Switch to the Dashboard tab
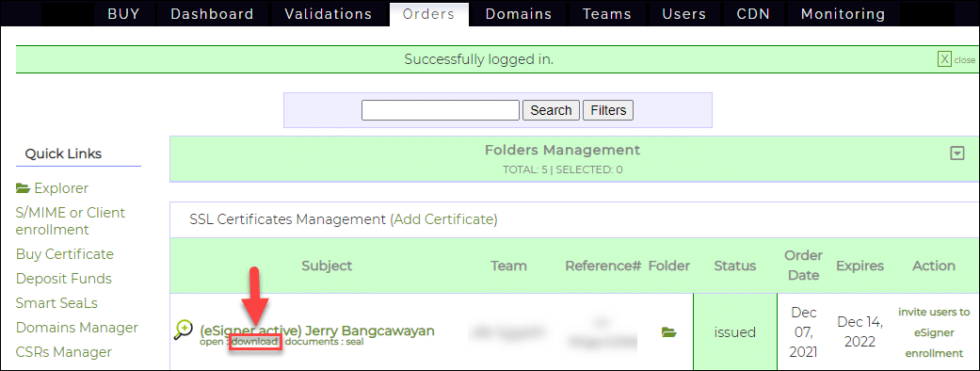 point(213,14)
